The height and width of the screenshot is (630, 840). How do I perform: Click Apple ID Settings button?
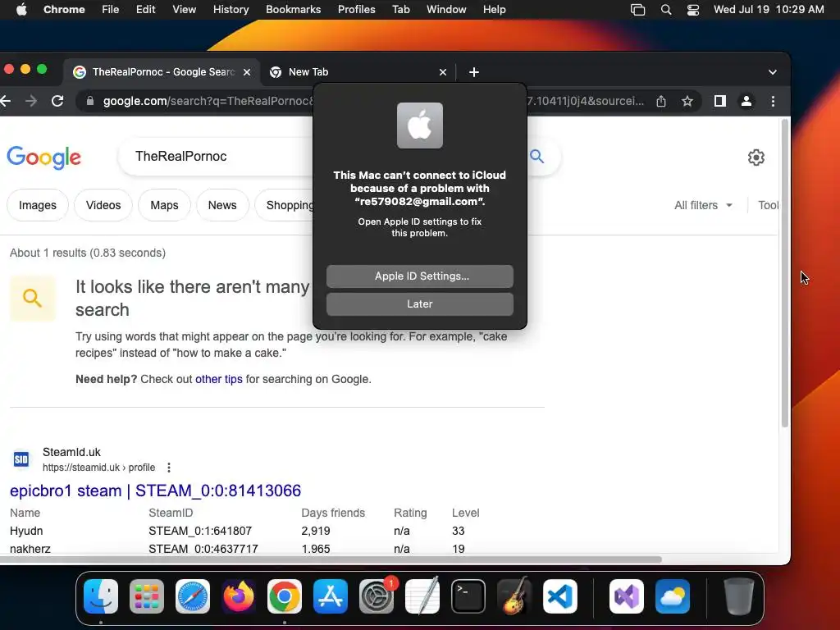click(419, 276)
